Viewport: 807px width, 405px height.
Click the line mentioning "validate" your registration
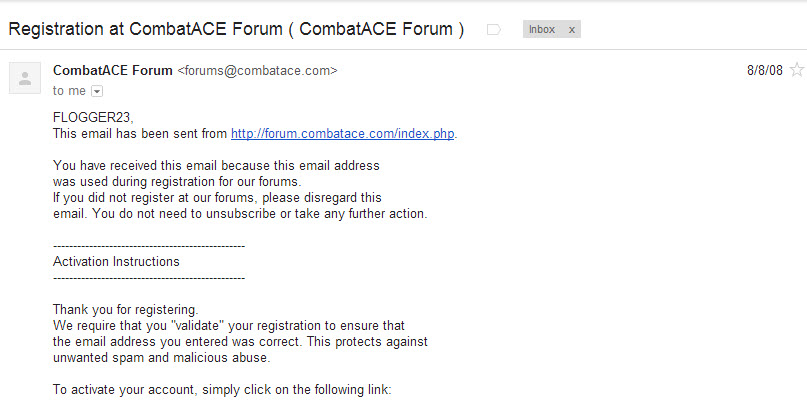229,326
